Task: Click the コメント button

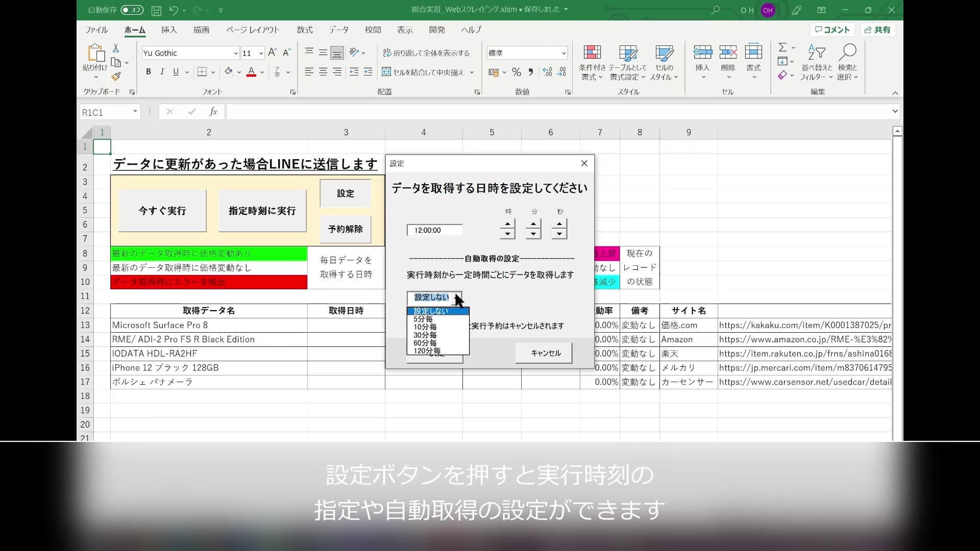Action: click(x=832, y=30)
